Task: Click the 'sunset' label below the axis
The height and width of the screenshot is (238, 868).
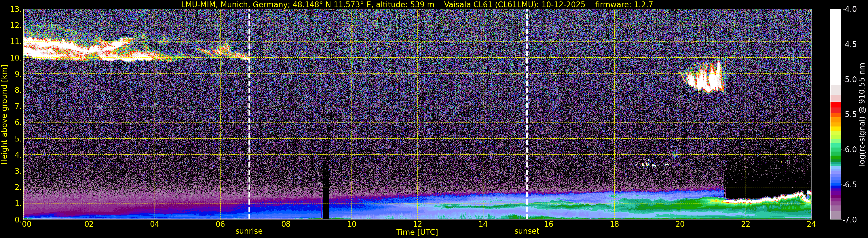Action: (x=527, y=231)
